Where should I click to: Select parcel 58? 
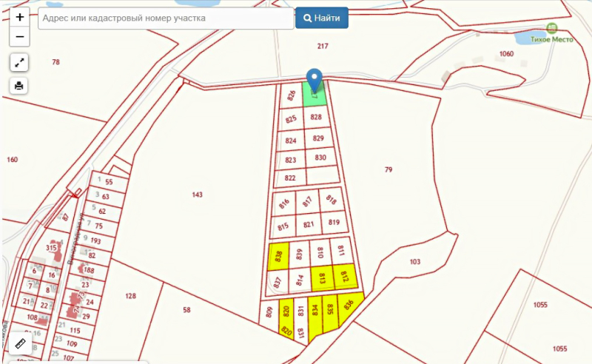[186, 310]
